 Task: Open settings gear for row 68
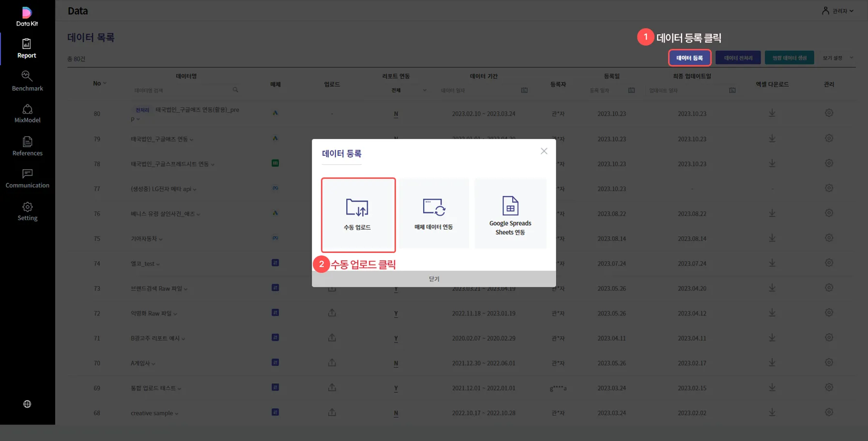click(x=829, y=412)
